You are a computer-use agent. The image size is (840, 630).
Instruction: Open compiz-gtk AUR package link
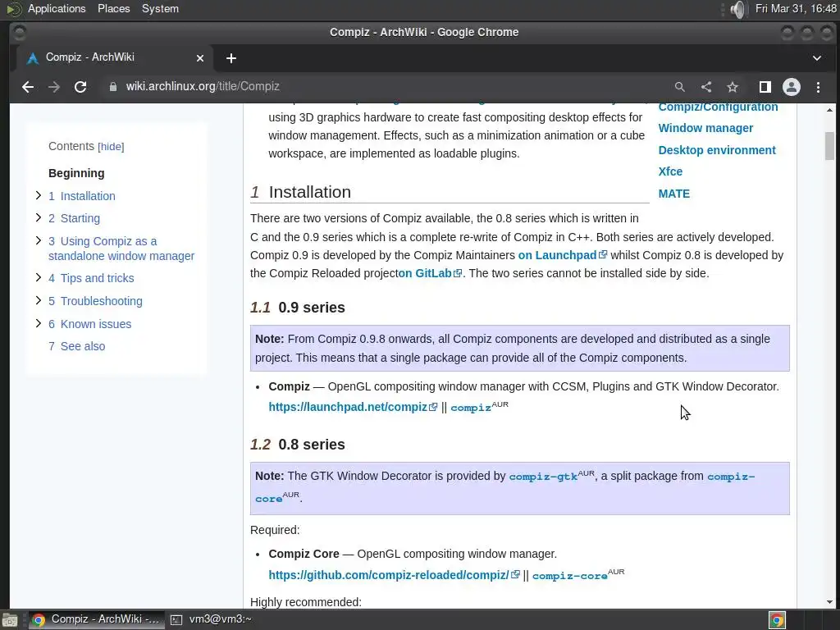543,477
